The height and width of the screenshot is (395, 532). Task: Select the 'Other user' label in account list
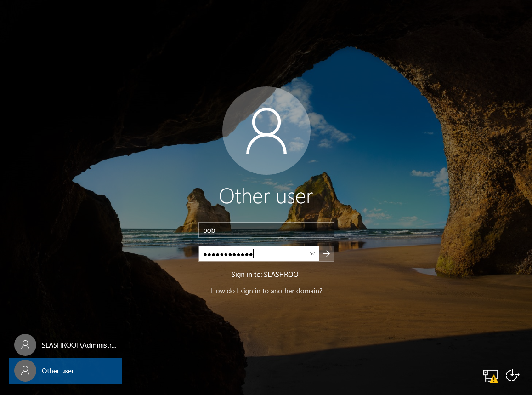pos(58,371)
